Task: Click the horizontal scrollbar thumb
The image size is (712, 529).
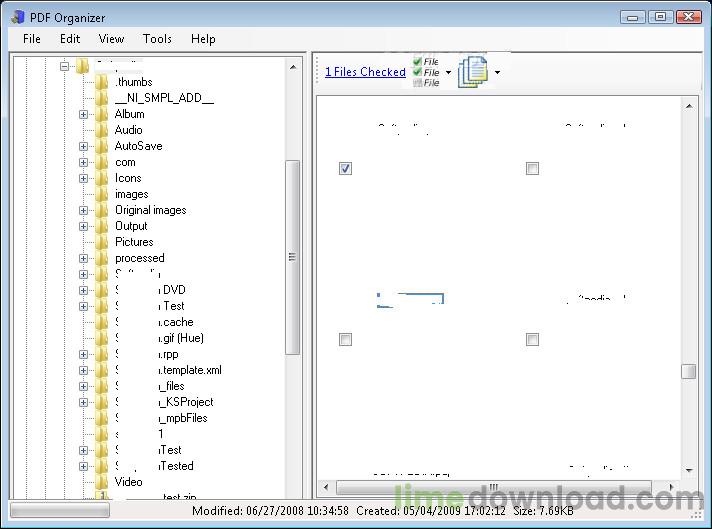Action: click(494, 487)
